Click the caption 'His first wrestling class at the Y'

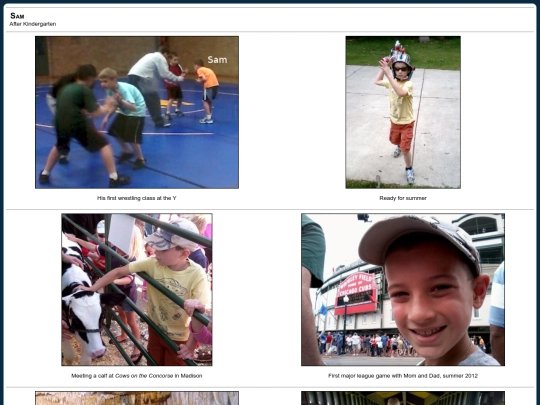click(x=137, y=198)
